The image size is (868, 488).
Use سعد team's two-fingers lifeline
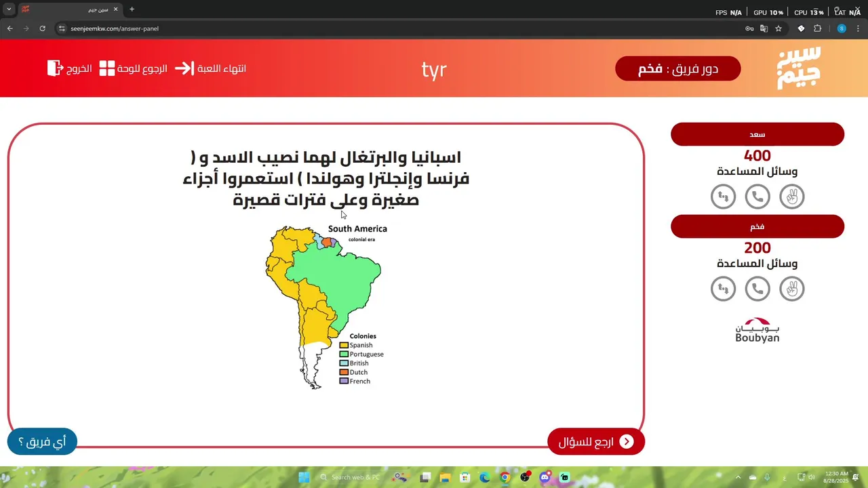791,197
